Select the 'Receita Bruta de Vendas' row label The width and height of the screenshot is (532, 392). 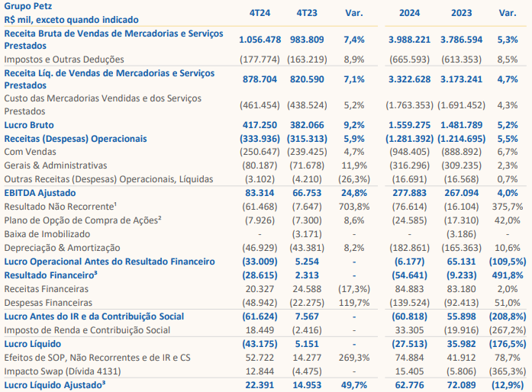[114, 40]
